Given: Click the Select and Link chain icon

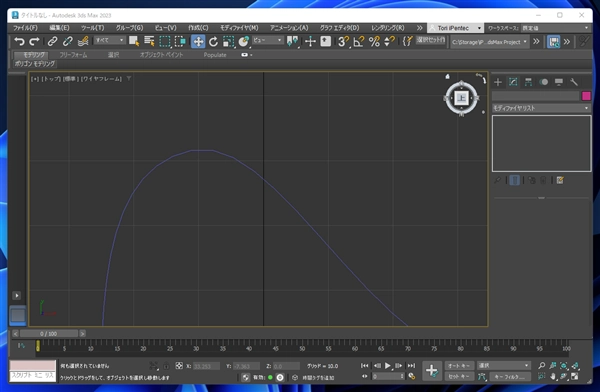Looking at the screenshot, I should click(x=52, y=41).
